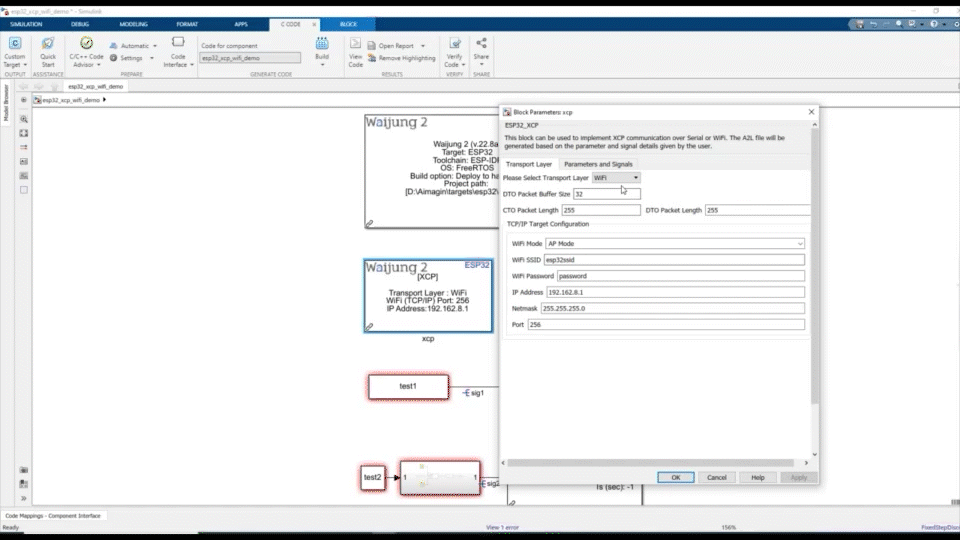Click the Build icon
This screenshot has width=960, height=540.
[322, 44]
